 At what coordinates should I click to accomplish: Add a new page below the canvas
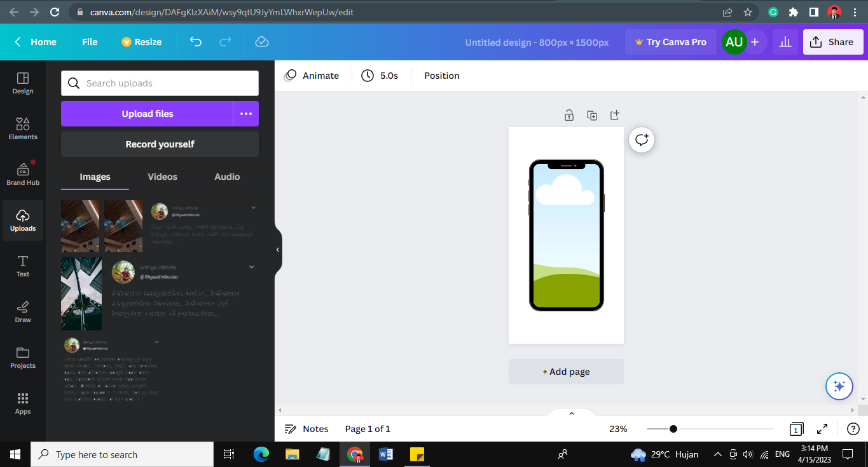pos(565,372)
